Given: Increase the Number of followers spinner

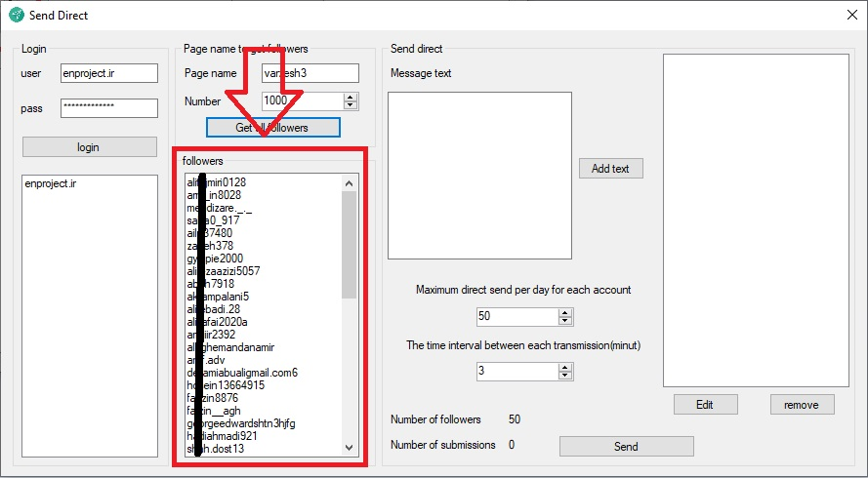Looking at the screenshot, I should [351, 96].
